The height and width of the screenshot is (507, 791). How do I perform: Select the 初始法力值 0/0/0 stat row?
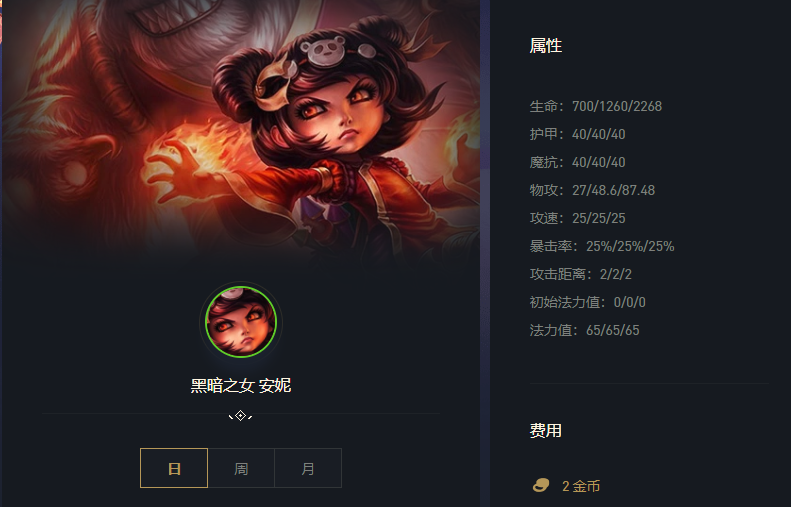[x=588, y=302]
